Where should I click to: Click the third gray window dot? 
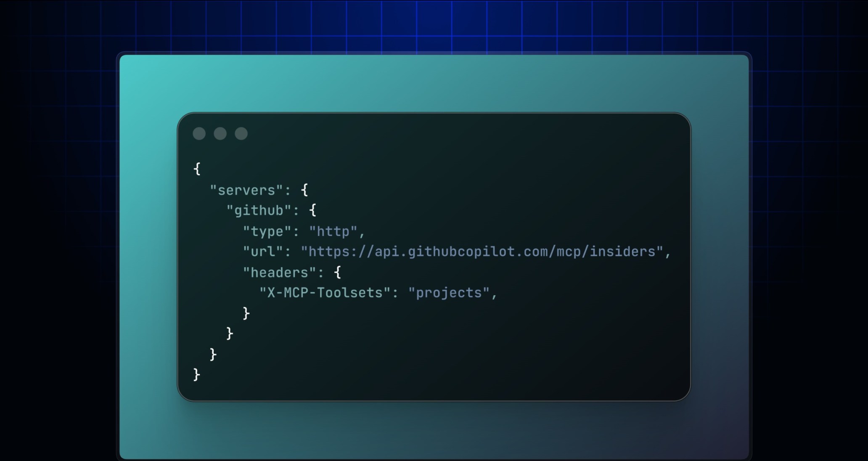[x=241, y=134]
